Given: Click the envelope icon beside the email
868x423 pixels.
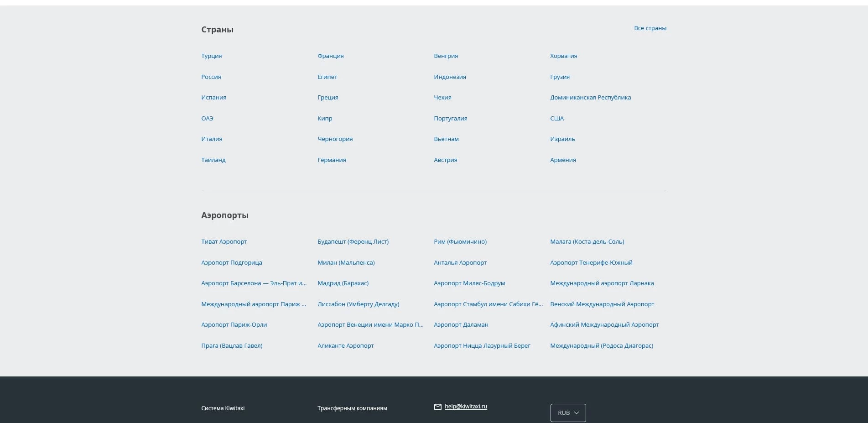Looking at the screenshot, I should tap(437, 407).
